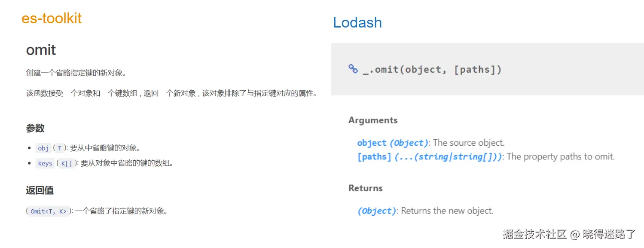Click the obj code tag
This screenshot has height=248, width=644.
tap(43, 148)
